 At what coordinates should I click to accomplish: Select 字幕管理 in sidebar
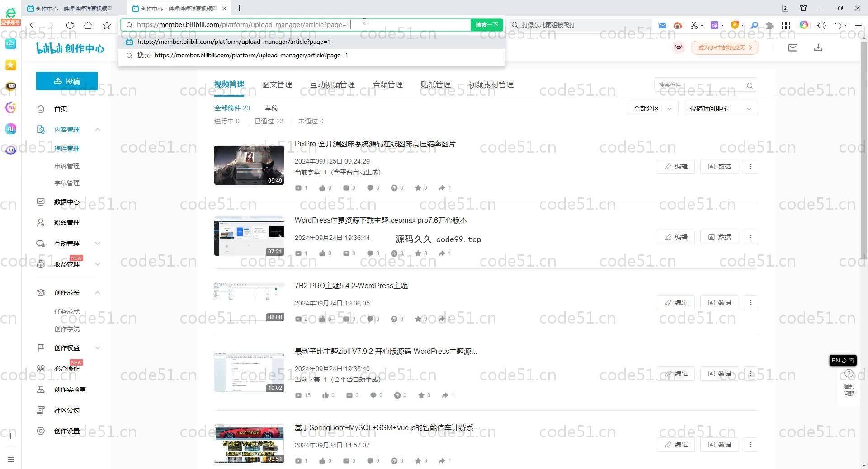(67, 183)
